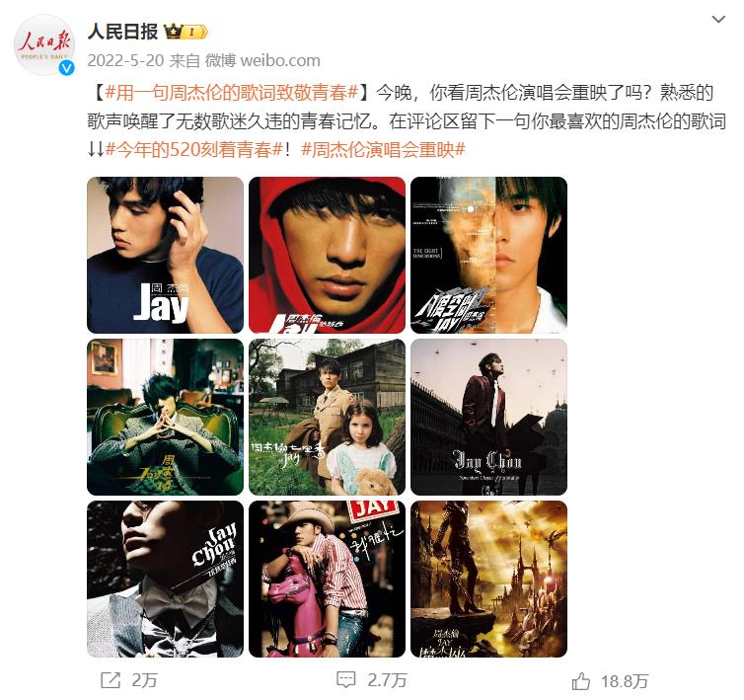Click the blue verified badge on avatar

point(66,68)
